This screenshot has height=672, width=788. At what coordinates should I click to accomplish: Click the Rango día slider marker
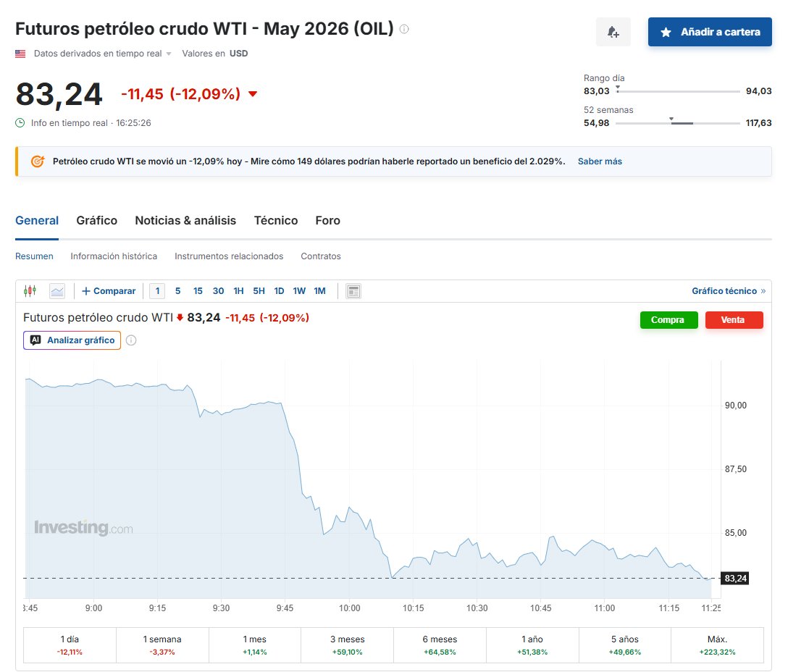coord(618,88)
